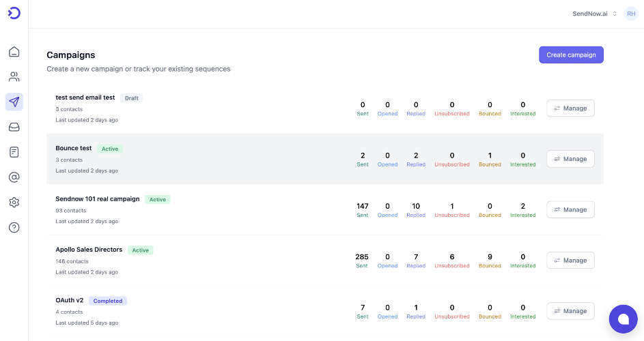Click the Active badge beside Sendnow 101
The image size is (644, 341).
tap(157, 199)
